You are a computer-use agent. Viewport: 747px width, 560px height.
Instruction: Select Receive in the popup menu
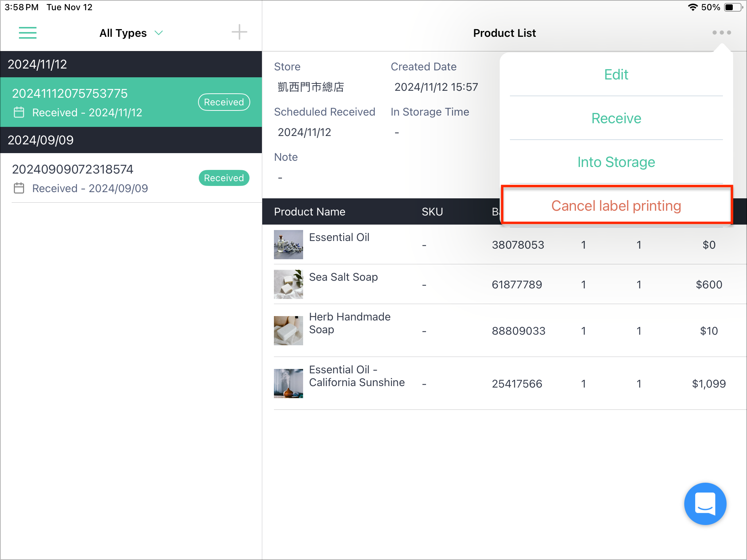pos(616,118)
